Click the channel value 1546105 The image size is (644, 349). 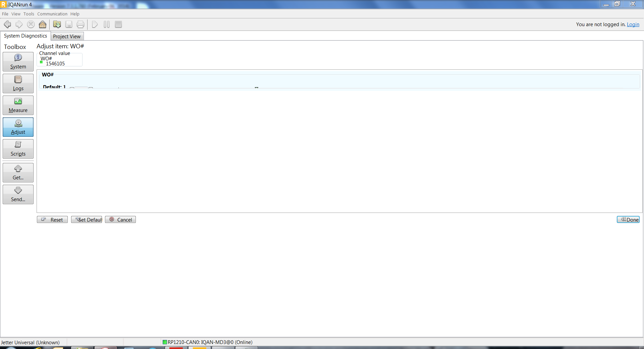coord(55,64)
